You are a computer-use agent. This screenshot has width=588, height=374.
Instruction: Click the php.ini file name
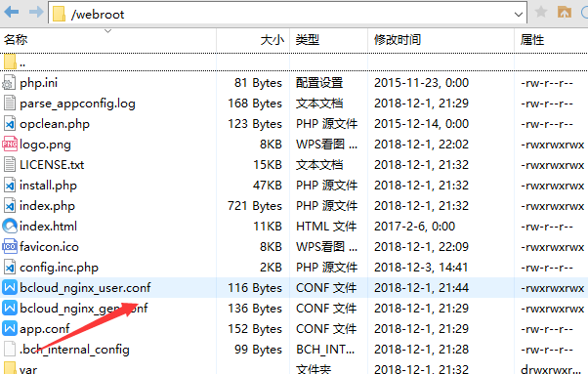39,83
